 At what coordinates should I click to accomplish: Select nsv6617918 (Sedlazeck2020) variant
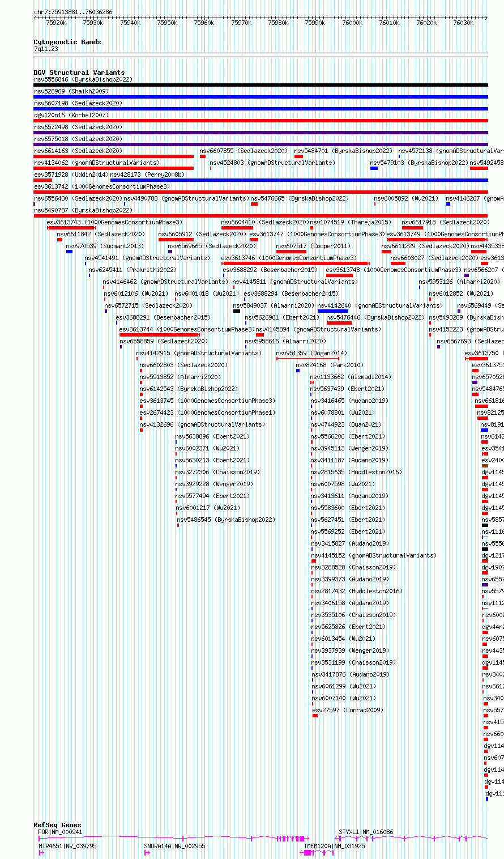click(x=446, y=222)
